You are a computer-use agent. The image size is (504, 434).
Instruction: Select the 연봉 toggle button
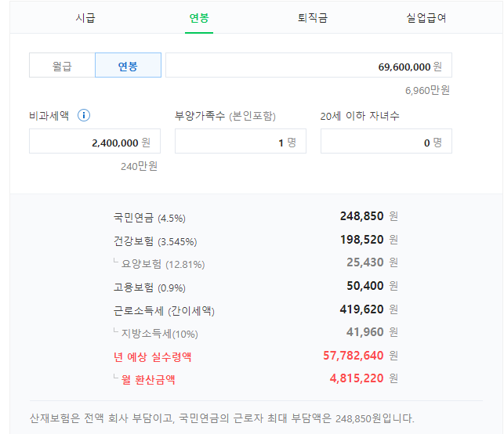[128, 65]
